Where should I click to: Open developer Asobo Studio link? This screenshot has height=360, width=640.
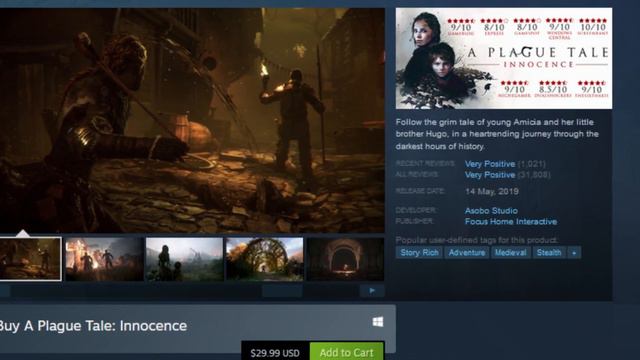491,211
